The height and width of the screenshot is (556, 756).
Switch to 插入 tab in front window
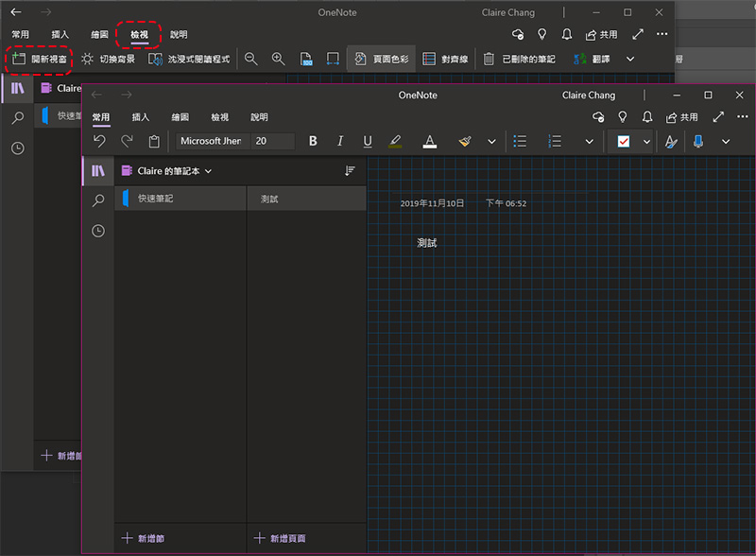141,117
